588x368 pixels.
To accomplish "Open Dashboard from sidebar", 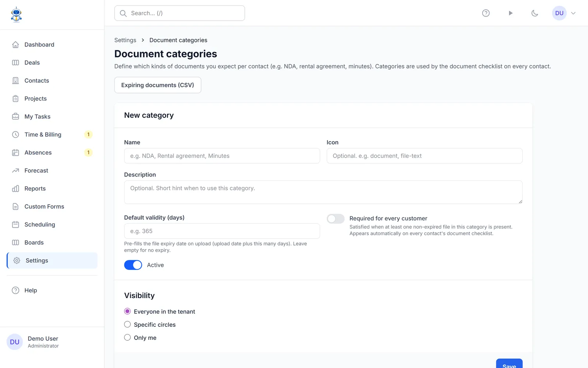I will tap(52, 45).
